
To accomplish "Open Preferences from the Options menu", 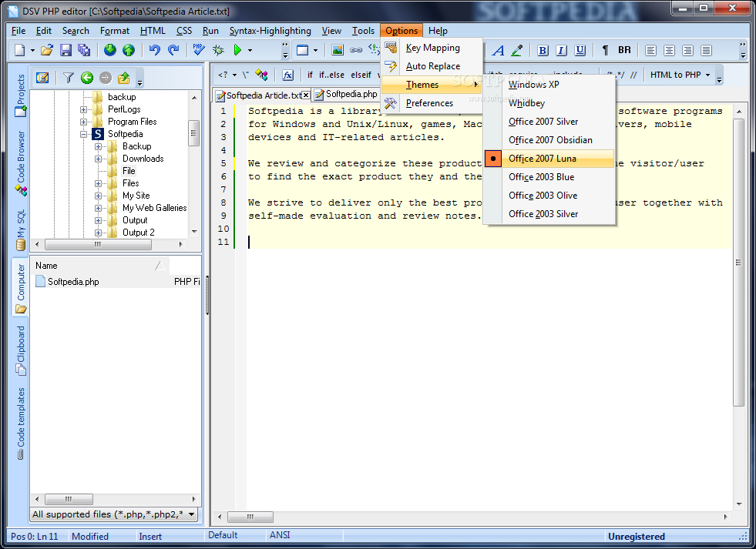I will 432,103.
